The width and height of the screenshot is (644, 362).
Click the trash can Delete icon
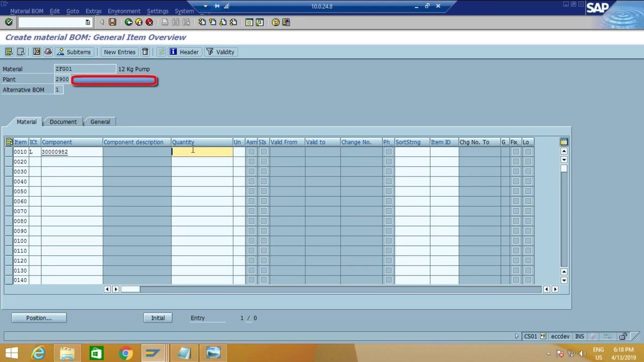click(x=145, y=52)
